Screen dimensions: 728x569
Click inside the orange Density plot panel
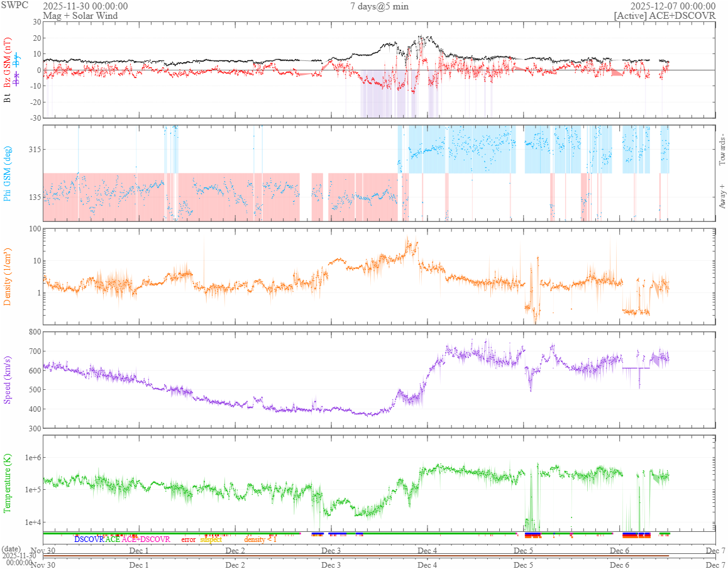click(x=379, y=276)
